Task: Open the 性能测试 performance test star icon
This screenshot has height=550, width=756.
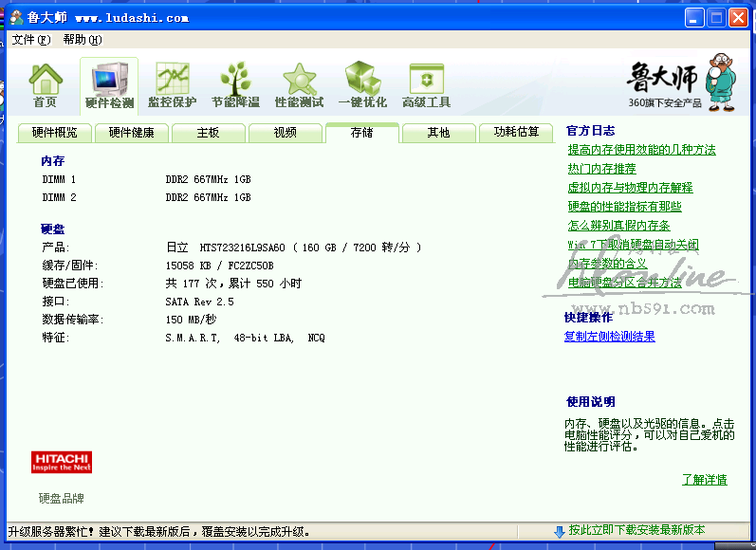Action: (300, 85)
